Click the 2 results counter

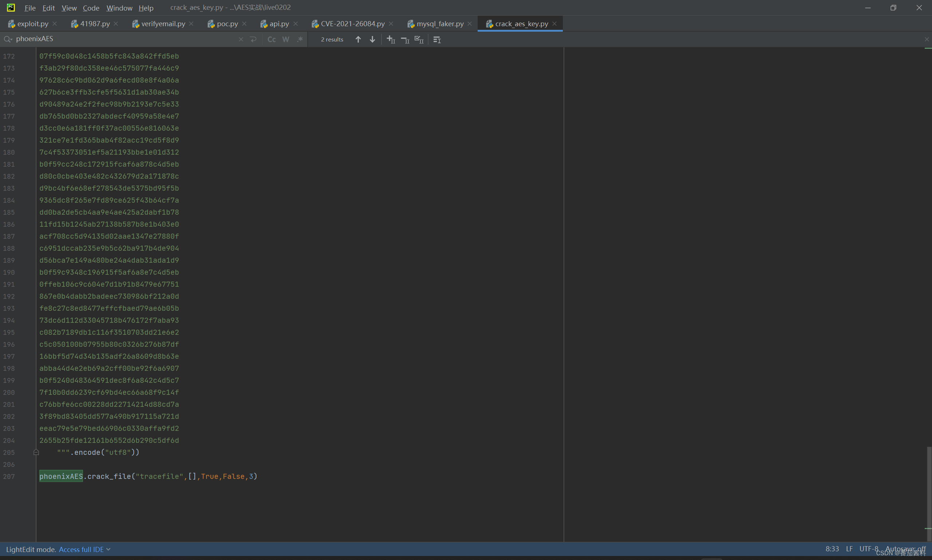332,39
